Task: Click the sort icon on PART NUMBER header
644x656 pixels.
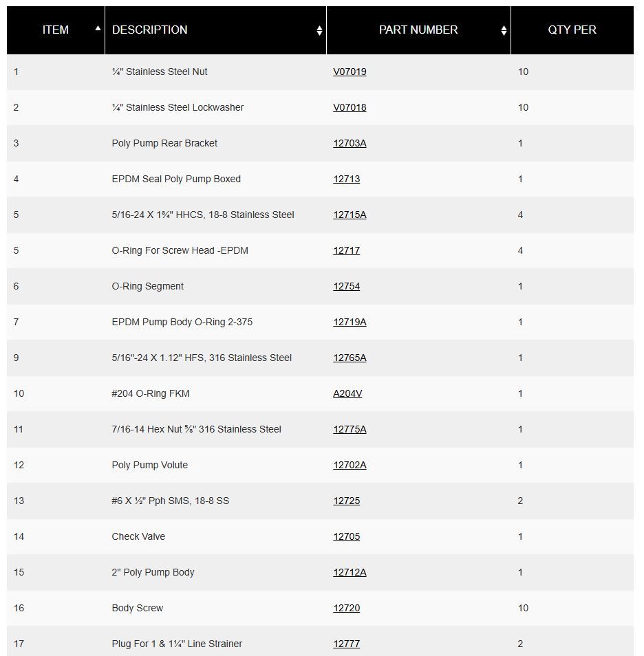Action: [x=503, y=30]
